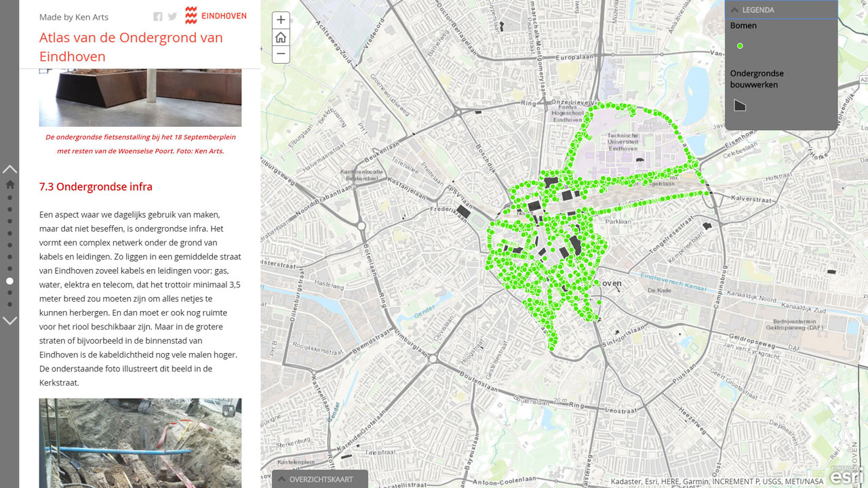Click the 'Made by Ken Arts' text
The image size is (868, 488).
(x=73, y=17)
